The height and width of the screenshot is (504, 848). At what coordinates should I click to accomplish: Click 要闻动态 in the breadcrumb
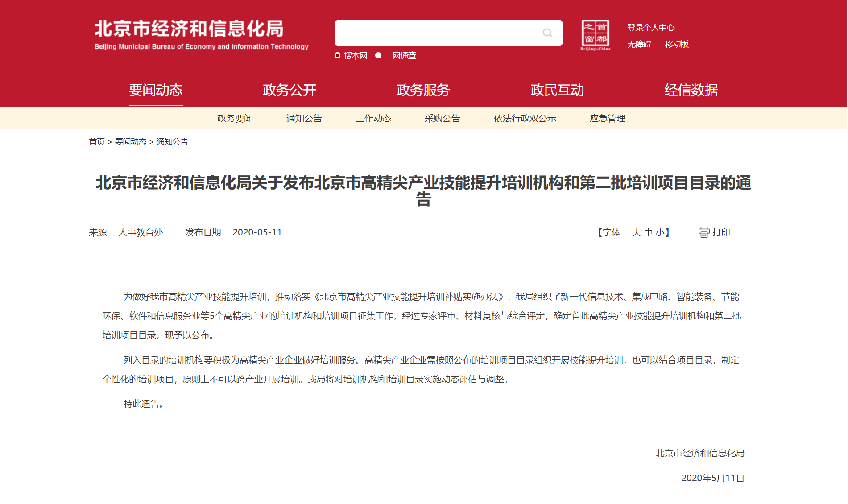coord(131,142)
